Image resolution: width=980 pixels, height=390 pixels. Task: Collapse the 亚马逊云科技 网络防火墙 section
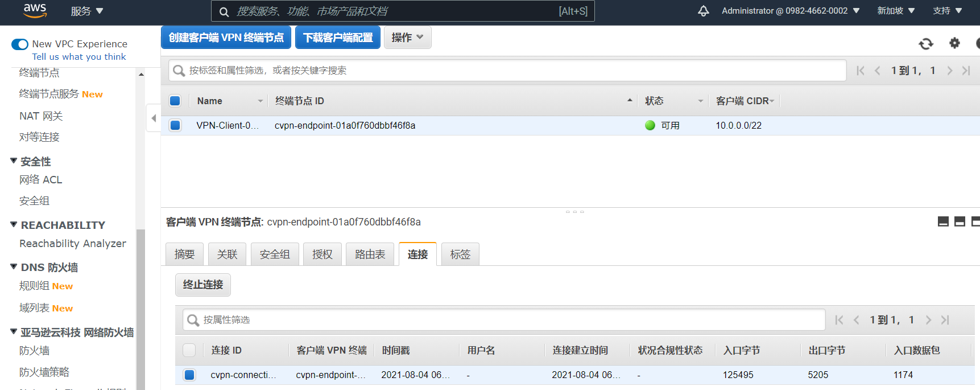[x=14, y=332]
